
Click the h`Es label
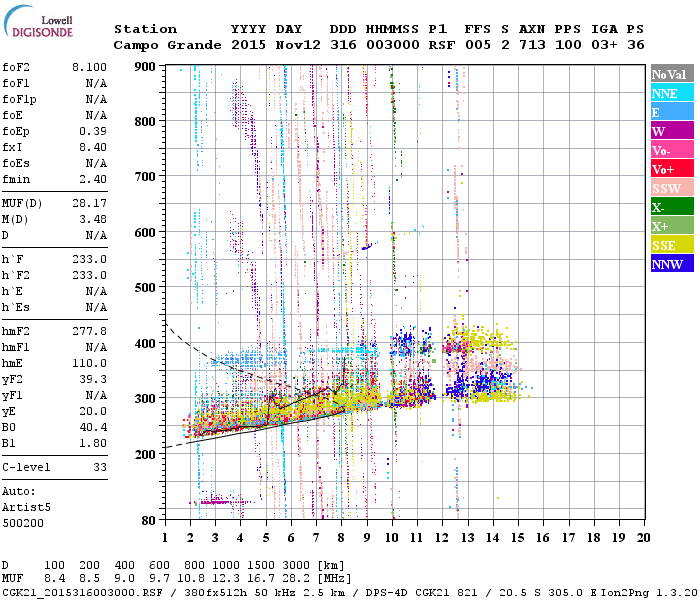coord(16,308)
